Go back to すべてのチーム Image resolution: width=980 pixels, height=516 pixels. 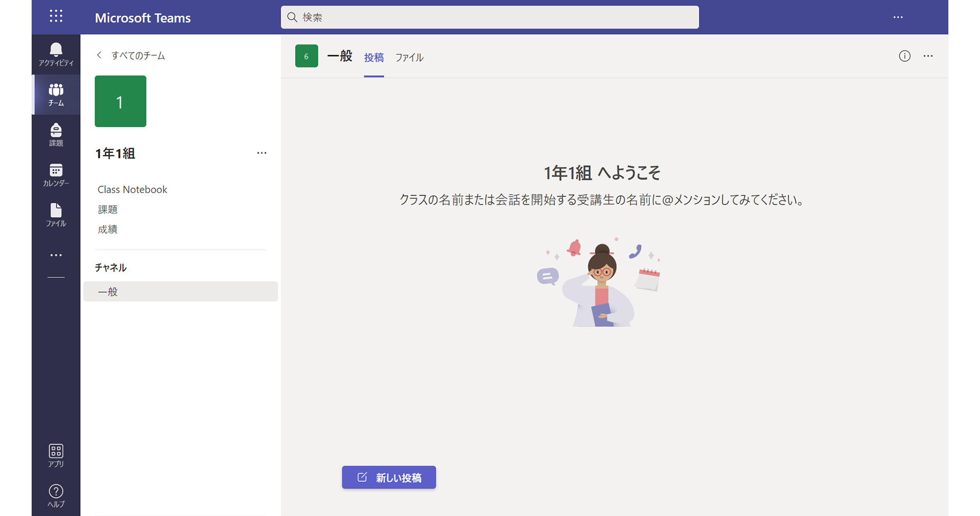coord(131,55)
